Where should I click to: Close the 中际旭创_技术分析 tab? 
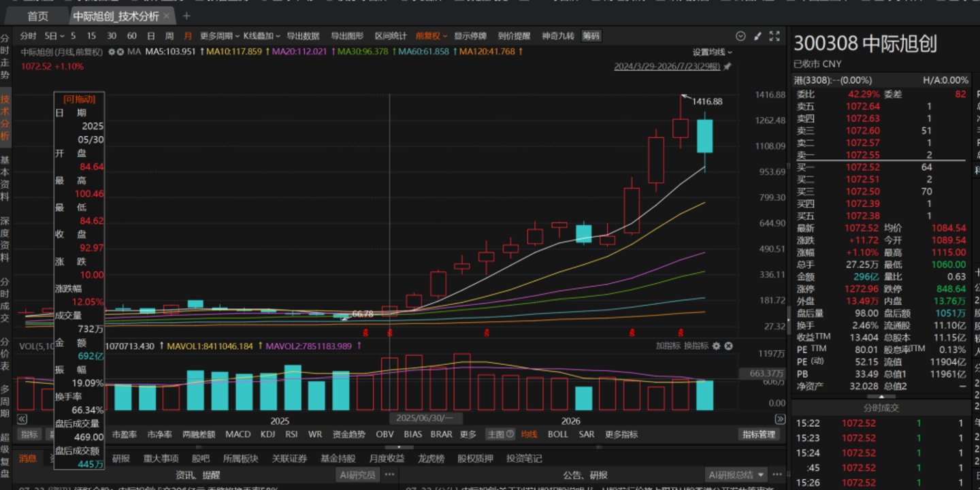click(x=167, y=16)
